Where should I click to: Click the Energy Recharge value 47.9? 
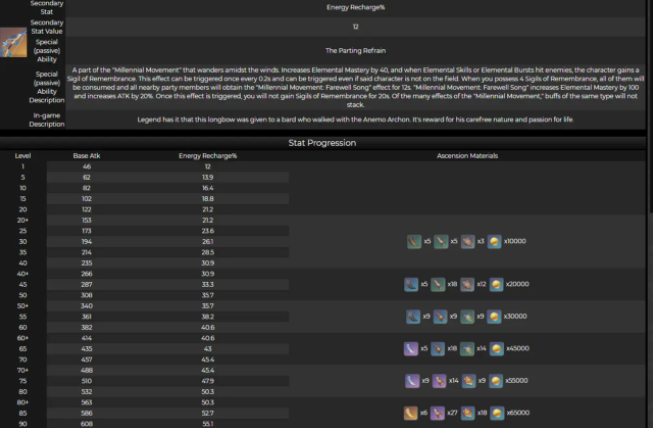208,381
